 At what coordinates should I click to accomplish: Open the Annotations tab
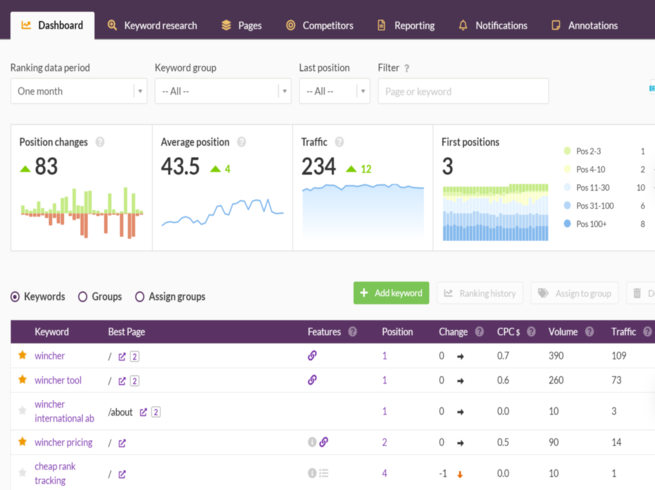pyautogui.click(x=584, y=25)
